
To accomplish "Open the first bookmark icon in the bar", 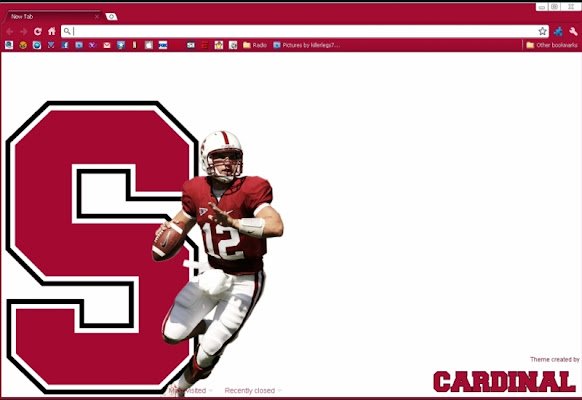I will [x=9, y=45].
